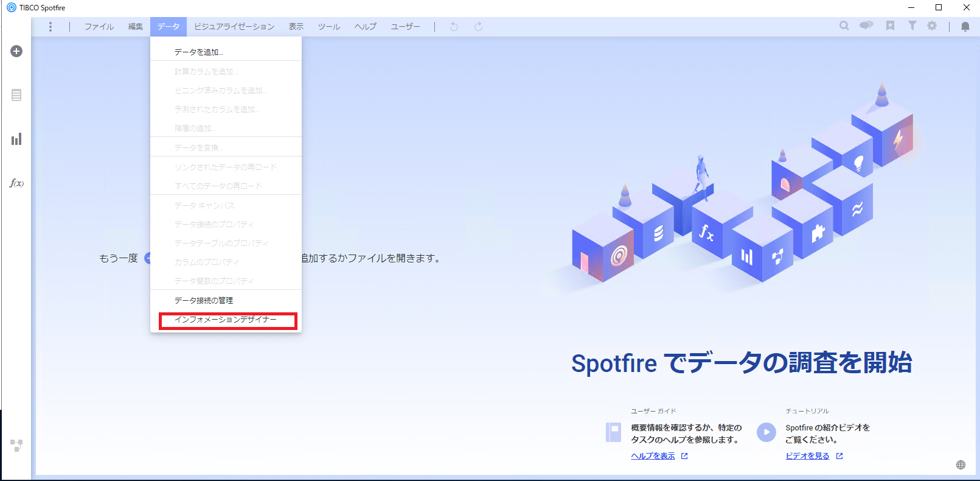Image resolution: width=980 pixels, height=481 pixels.
Task: Select データを追加... menu entry
Action: (226, 52)
